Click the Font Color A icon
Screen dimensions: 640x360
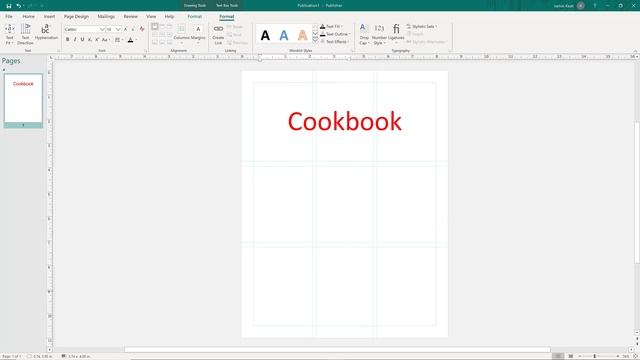(x=131, y=40)
